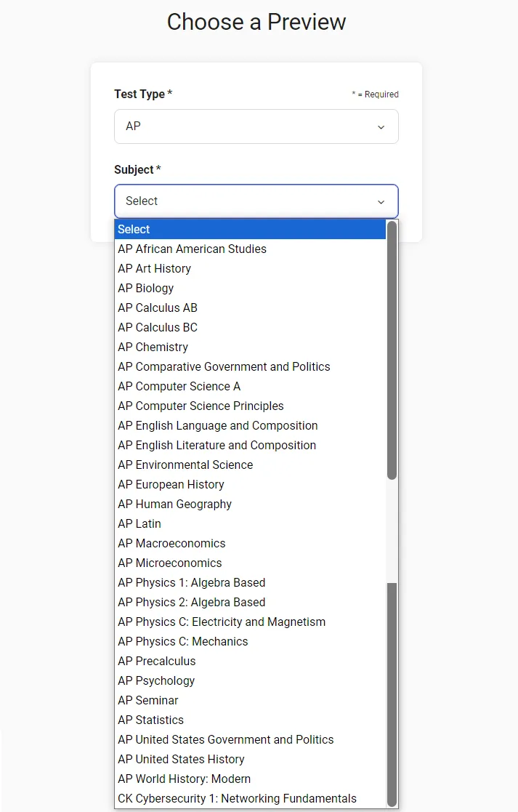Viewport: 518px width, 812px height.
Task: Select AP Chemistry subject
Action: click(153, 347)
